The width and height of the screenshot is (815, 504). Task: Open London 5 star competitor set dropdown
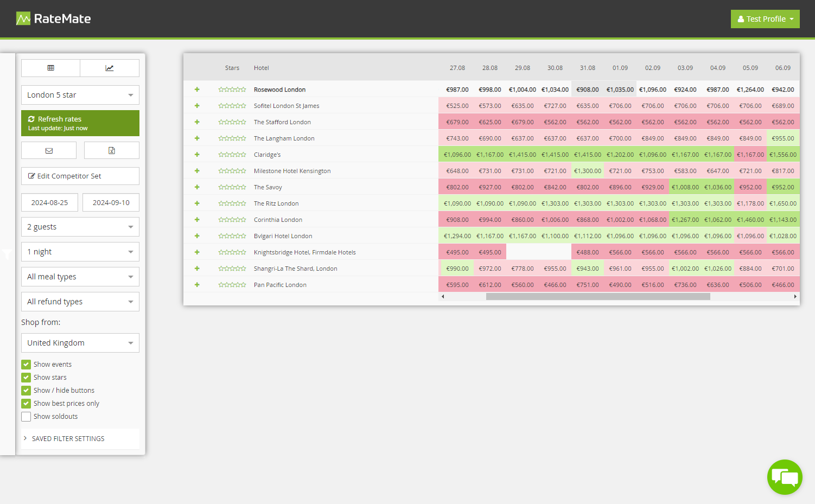tap(80, 95)
